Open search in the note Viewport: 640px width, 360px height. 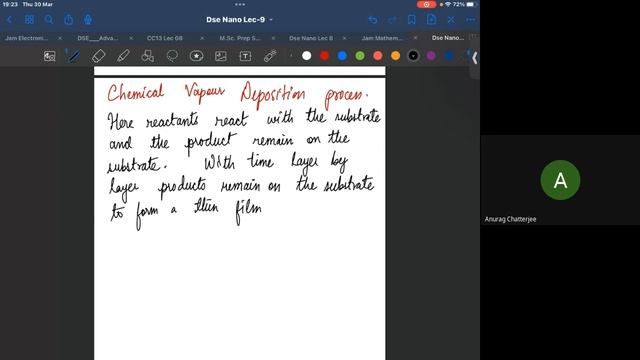point(49,20)
